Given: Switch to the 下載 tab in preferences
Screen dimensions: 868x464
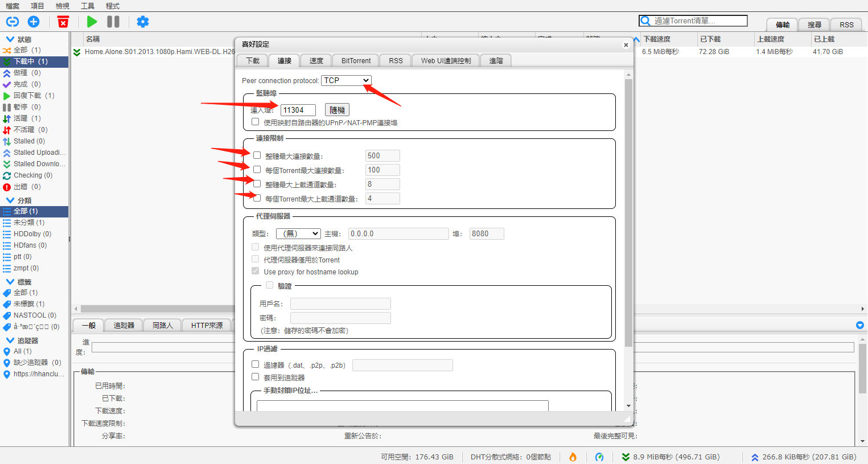Looking at the screenshot, I should click(x=253, y=60).
